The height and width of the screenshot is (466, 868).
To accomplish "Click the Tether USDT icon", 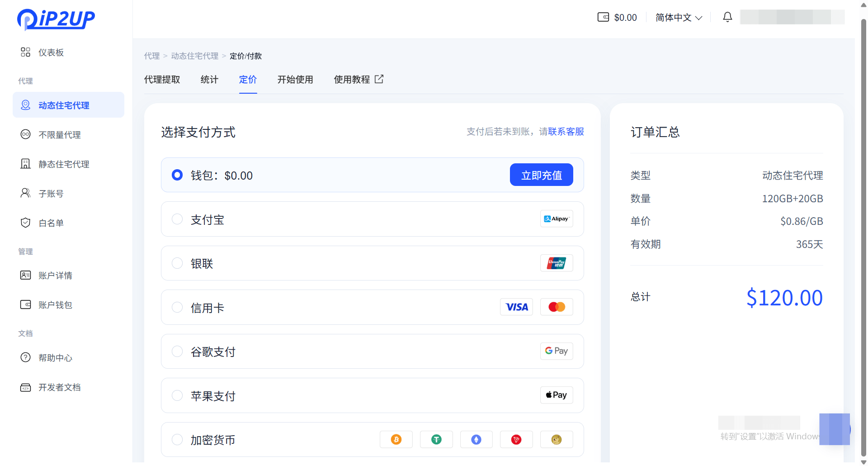I will (436, 439).
